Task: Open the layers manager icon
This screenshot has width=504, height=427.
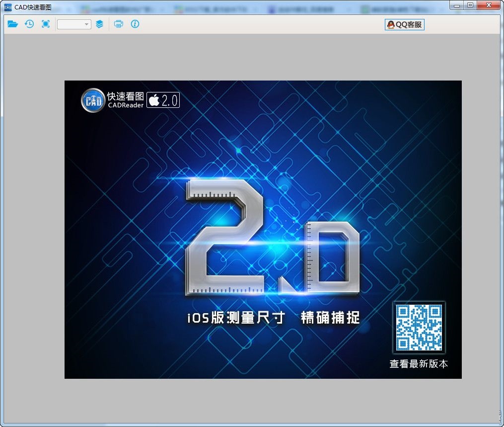Action: [100, 24]
